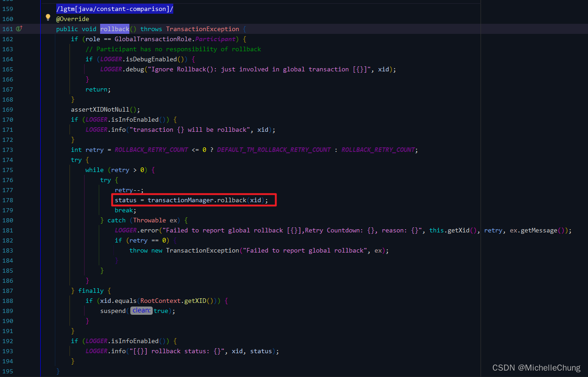
Task: Click line number 195 in the gutter
Action: point(8,371)
